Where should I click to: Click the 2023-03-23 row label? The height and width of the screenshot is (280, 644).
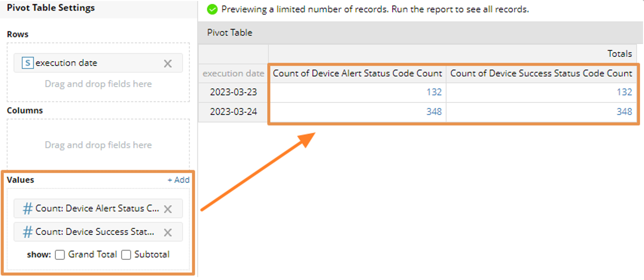pyautogui.click(x=234, y=92)
